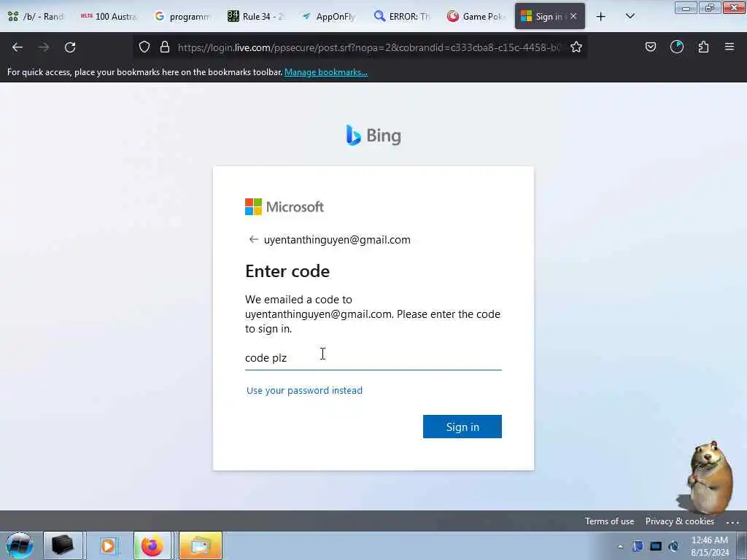Click the speaker volume tray icon
The image size is (747, 560).
coord(673,546)
